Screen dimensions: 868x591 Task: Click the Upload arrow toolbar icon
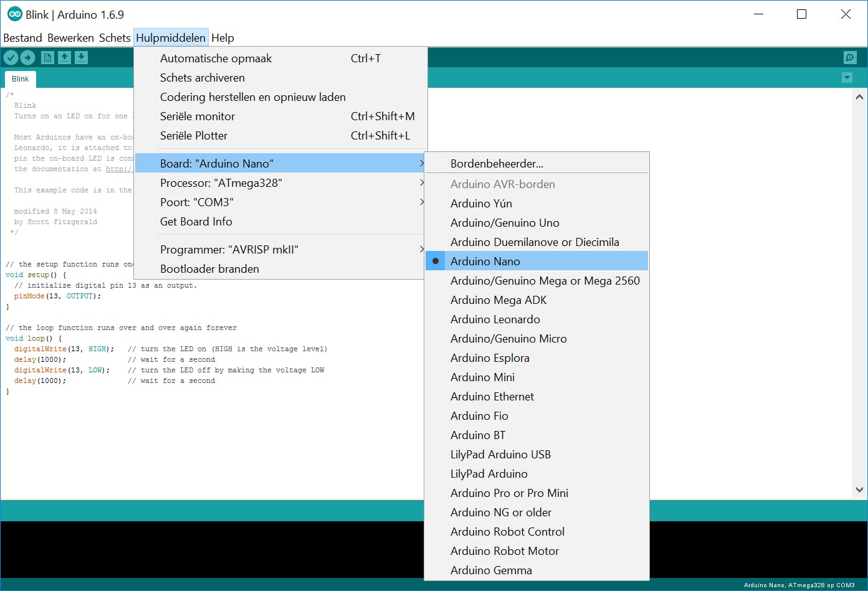pos(27,58)
